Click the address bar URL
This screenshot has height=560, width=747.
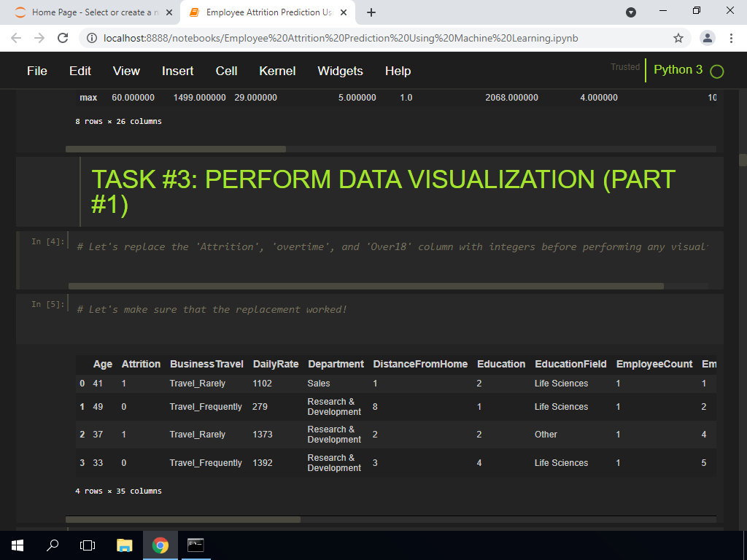click(x=341, y=38)
